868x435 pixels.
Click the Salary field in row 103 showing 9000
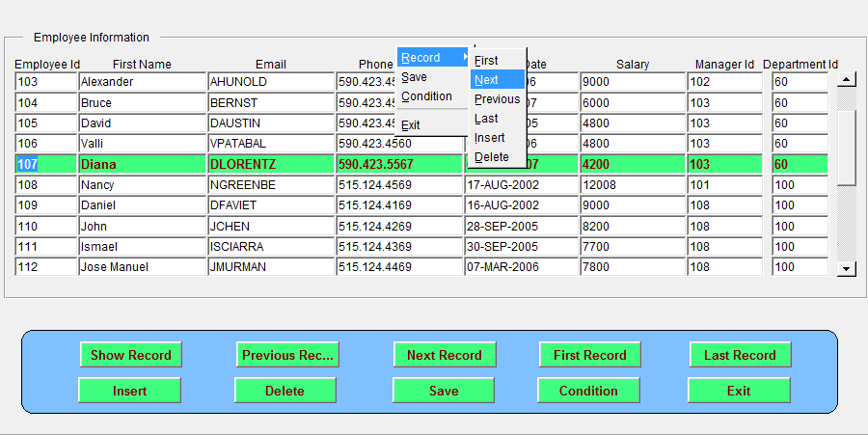coord(633,82)
